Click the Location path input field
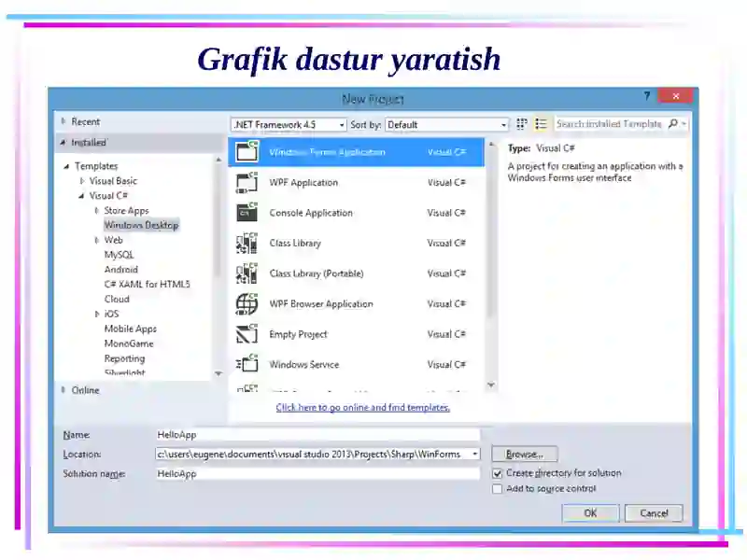The height and width of the screenshot is (560, 747). (x=313, y=455)
